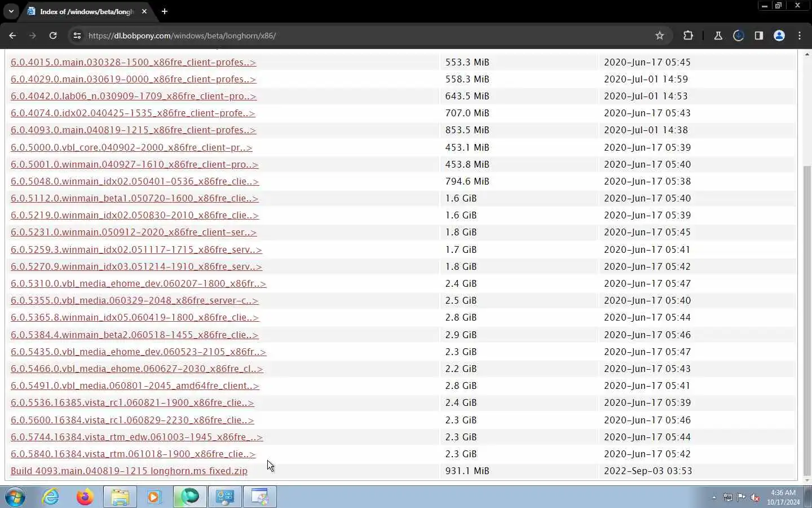
Task: Toggle the browser side panel
Action: coord(759,36)
